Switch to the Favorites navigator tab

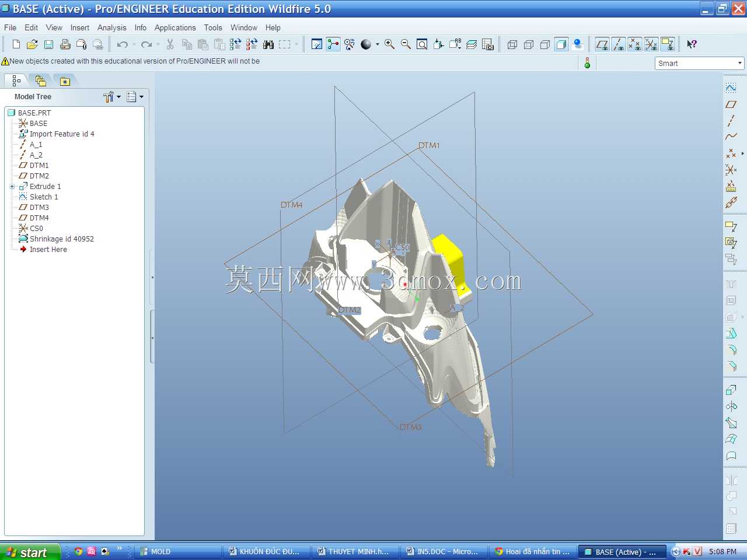(65, 80)
